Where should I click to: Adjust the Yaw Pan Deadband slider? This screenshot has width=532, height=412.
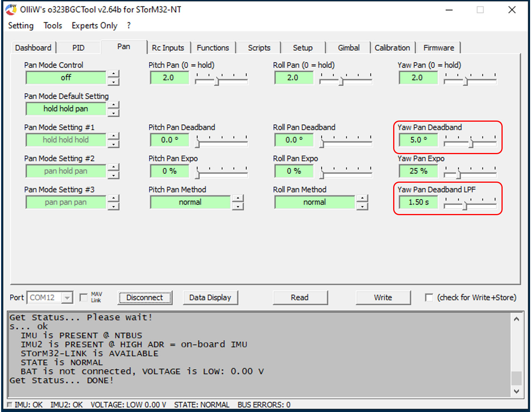(x=471, y=143)
